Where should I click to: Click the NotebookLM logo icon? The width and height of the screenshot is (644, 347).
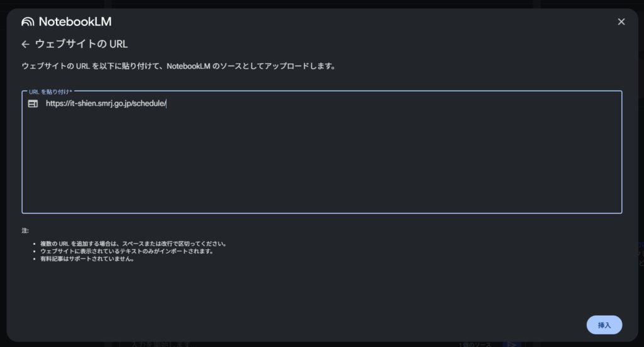tap(28, 22)
